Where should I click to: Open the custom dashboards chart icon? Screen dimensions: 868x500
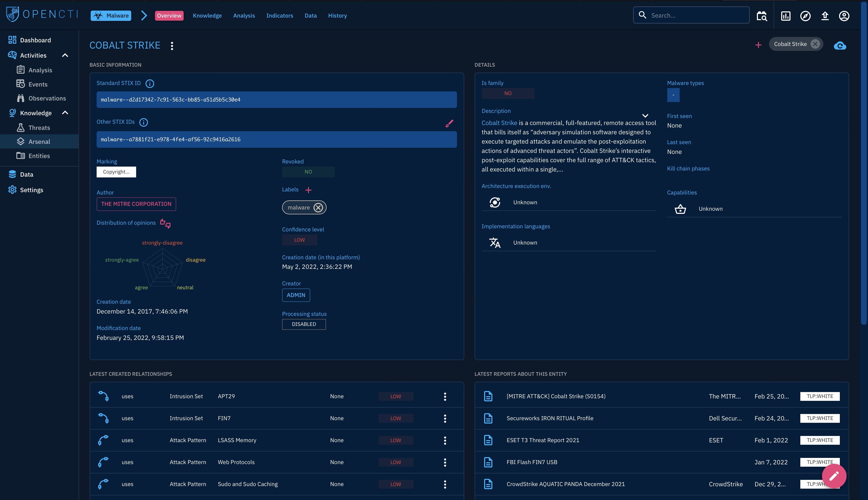pos(786,16)
